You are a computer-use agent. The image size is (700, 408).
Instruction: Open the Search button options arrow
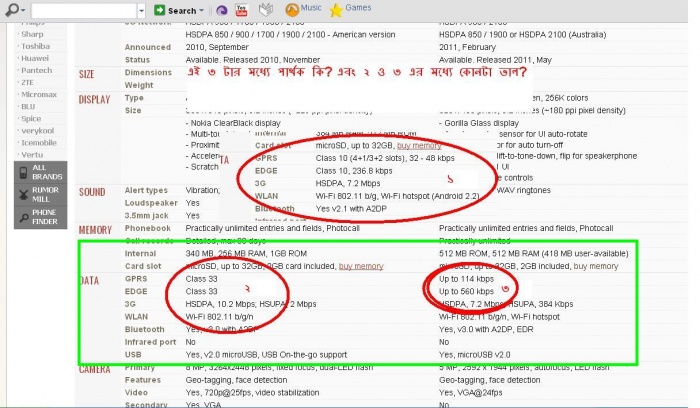coord(201,10)
